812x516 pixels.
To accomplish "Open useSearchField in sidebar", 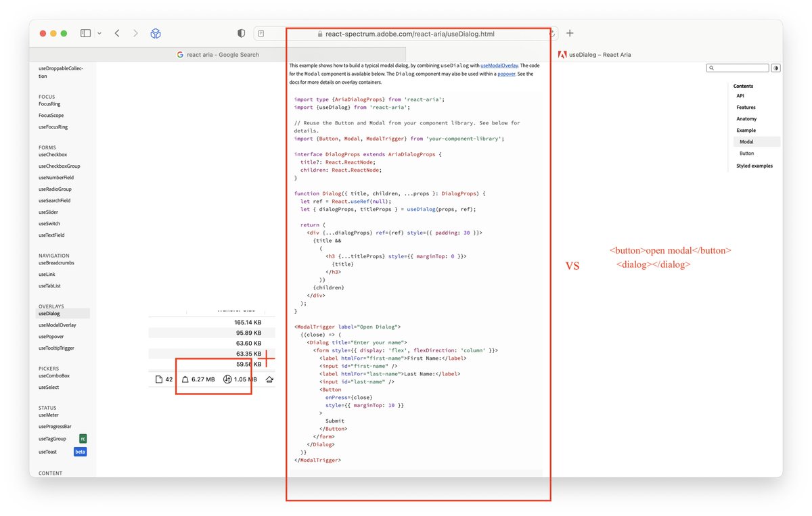I will pos(54,201).
